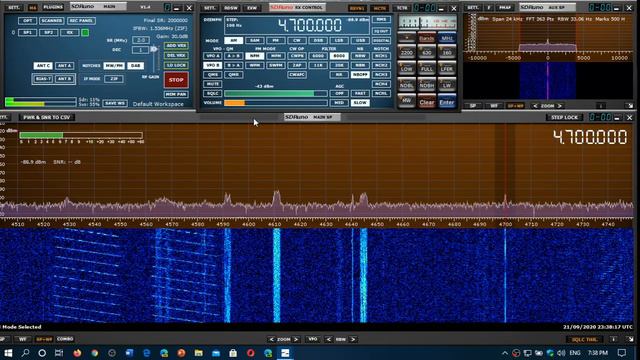
Task: Adjust the green squelch level bar
Action: point(276,93)
